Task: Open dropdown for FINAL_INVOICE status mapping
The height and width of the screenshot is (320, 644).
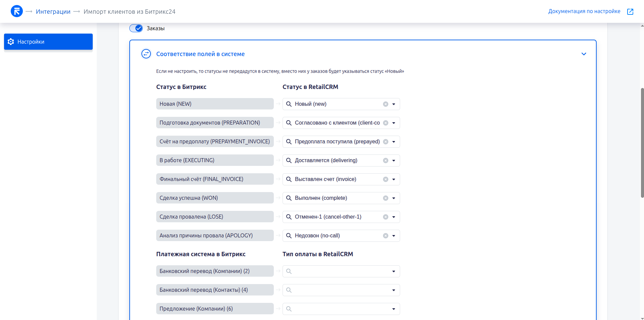Action: click(x=394, y=179)
